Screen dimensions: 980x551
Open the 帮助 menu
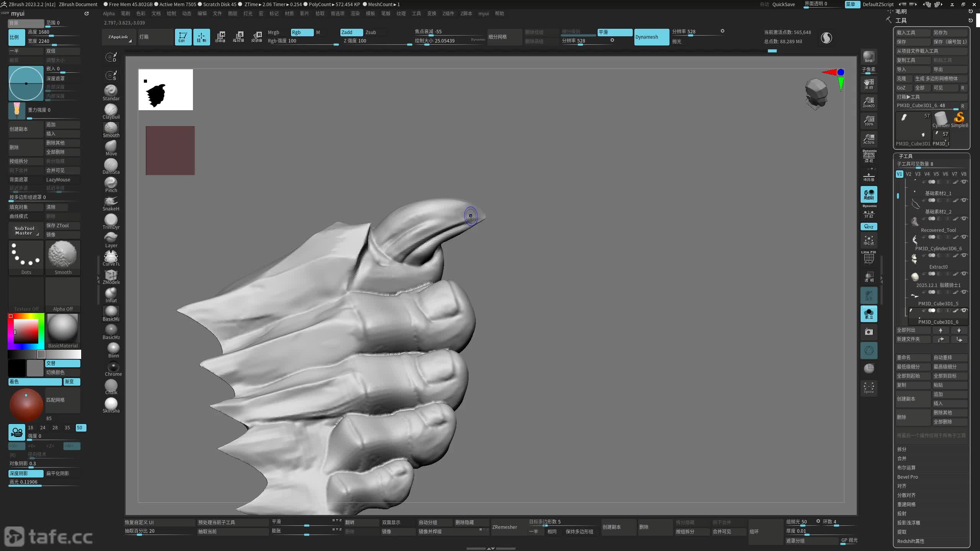click(499, 13)
